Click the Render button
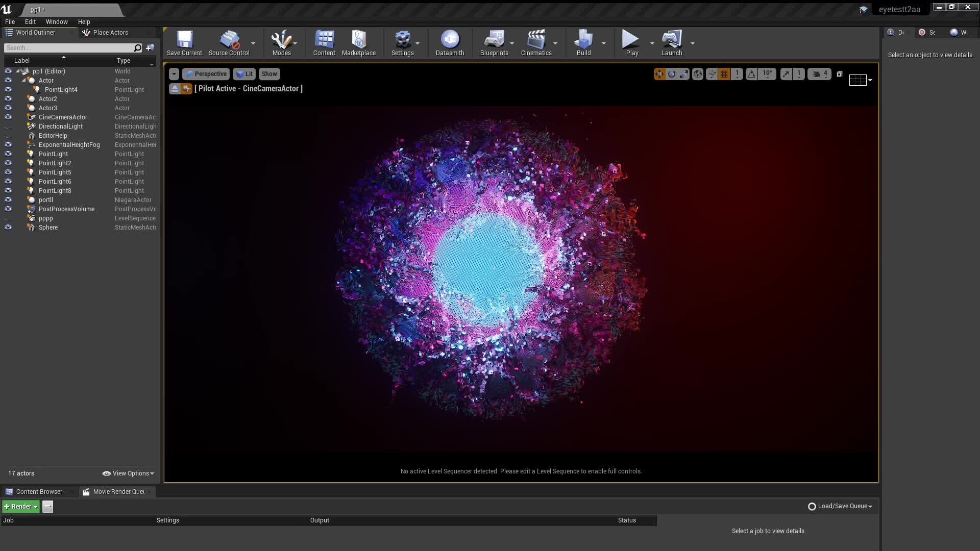 19,506
